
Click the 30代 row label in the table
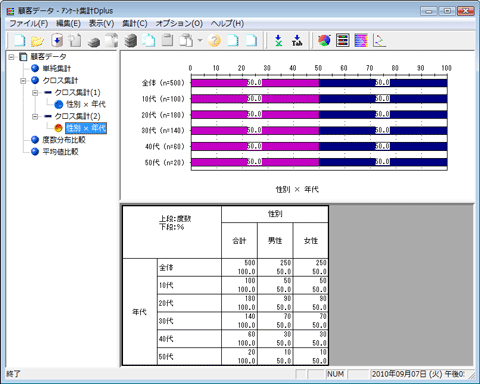[189, 321]
